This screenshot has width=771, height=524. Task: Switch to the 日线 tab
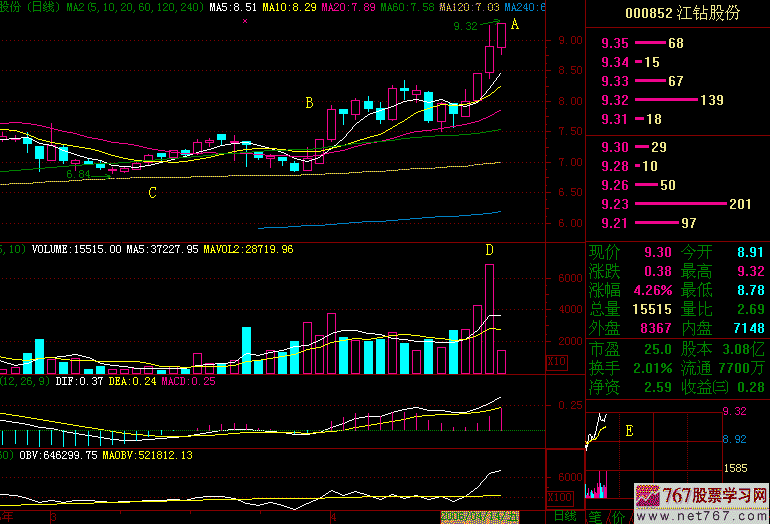click(x=565, y=516)
